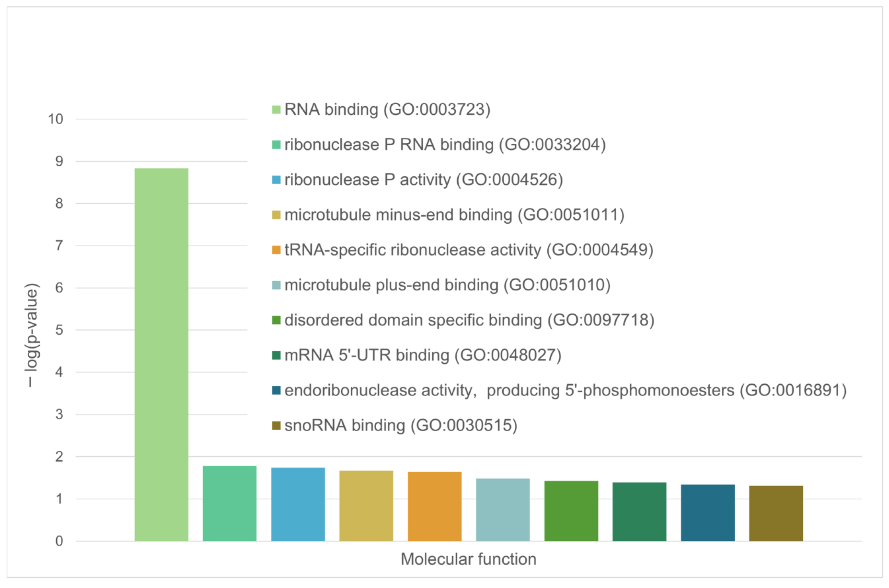Viewport: 889px width, 588px height.
Task: Click the Molecular function axis title
Action: coord(468,559)
